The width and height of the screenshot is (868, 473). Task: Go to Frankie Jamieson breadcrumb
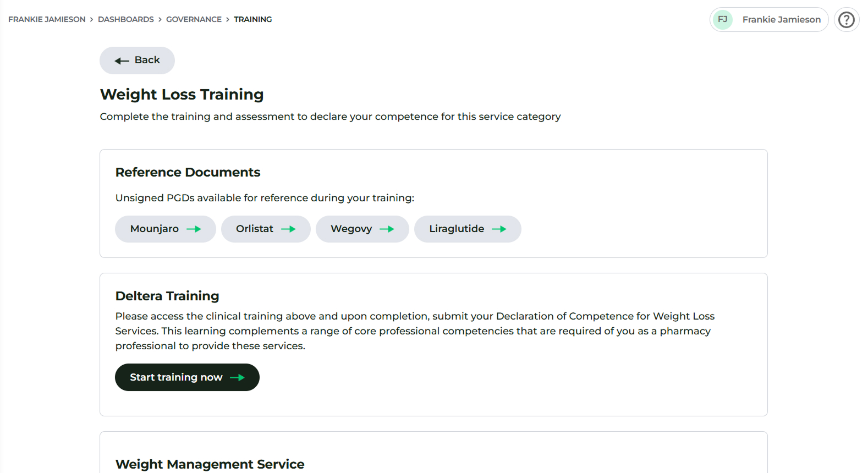(x=47, y=19)
